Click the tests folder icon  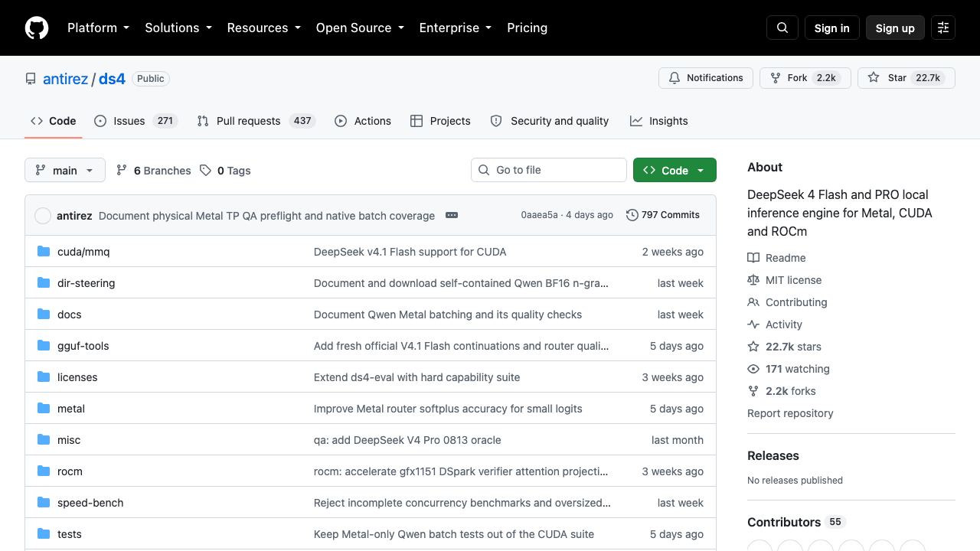click(x=44, y=533)
